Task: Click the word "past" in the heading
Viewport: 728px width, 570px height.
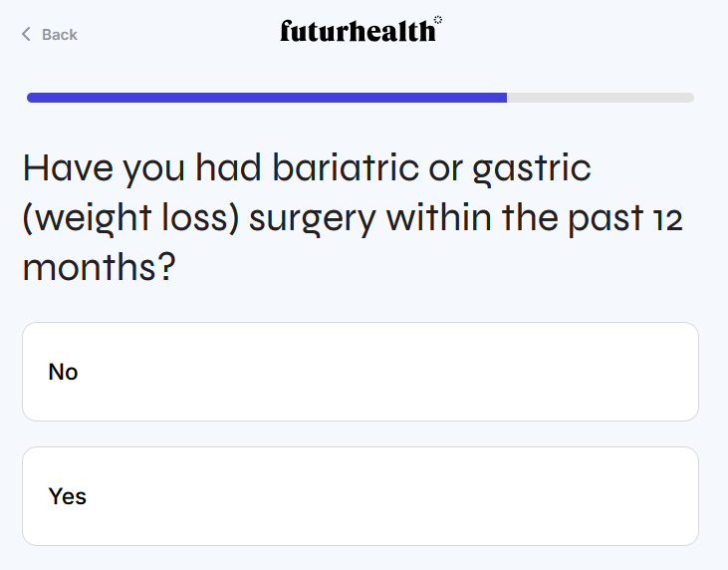Action: [597, 218]
